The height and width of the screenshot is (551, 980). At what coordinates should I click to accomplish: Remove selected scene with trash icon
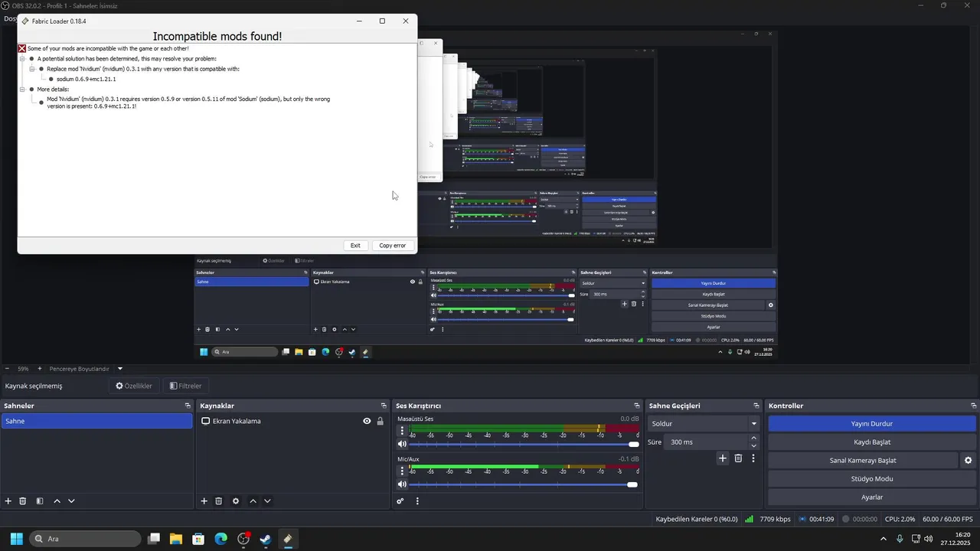point(23,501)
